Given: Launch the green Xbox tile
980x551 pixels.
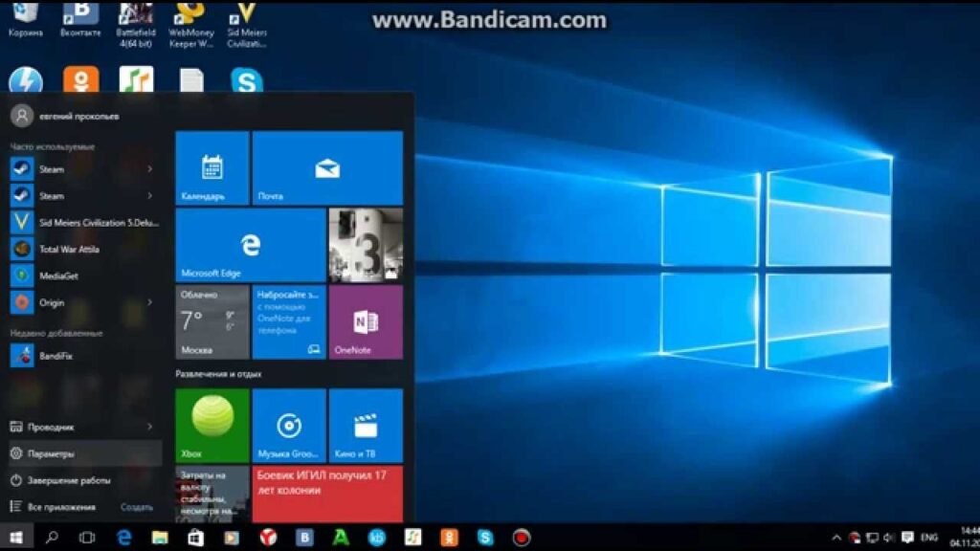Looking at the screenshot, I should 212,425.
